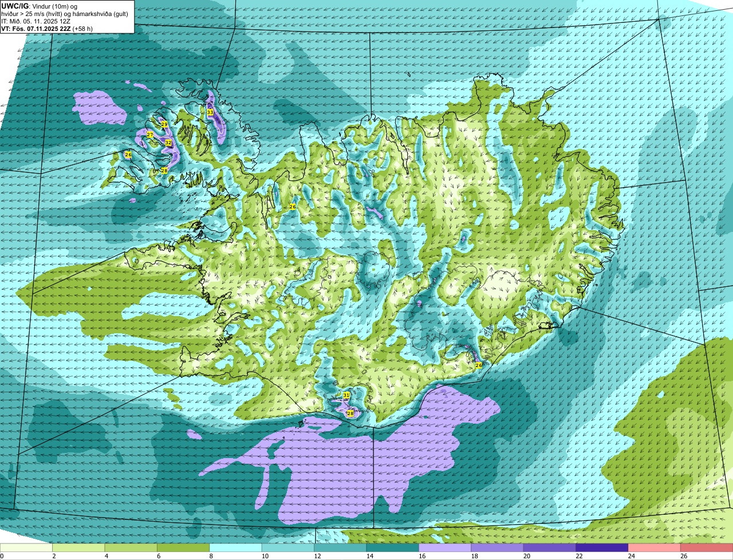Screen dimensions: 733x560
Task: Select the 0–2 m/s pale yellow legend swatch
Action: 26,548
